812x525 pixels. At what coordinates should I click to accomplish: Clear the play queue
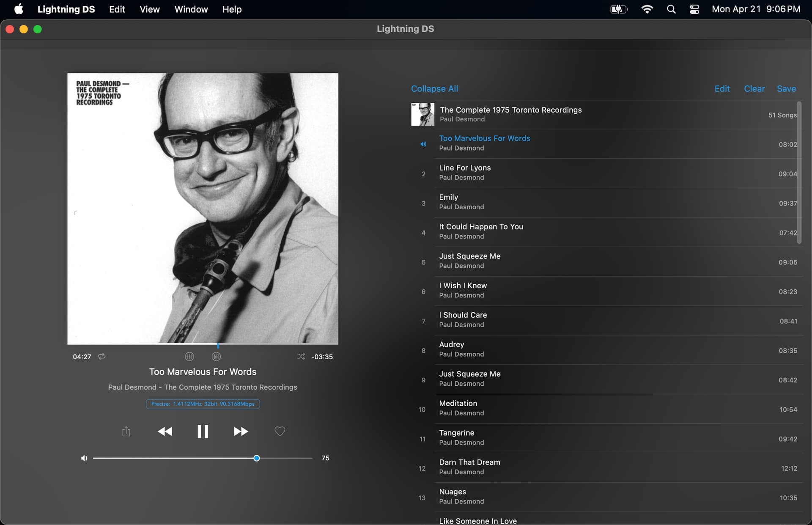click(754, 89)
